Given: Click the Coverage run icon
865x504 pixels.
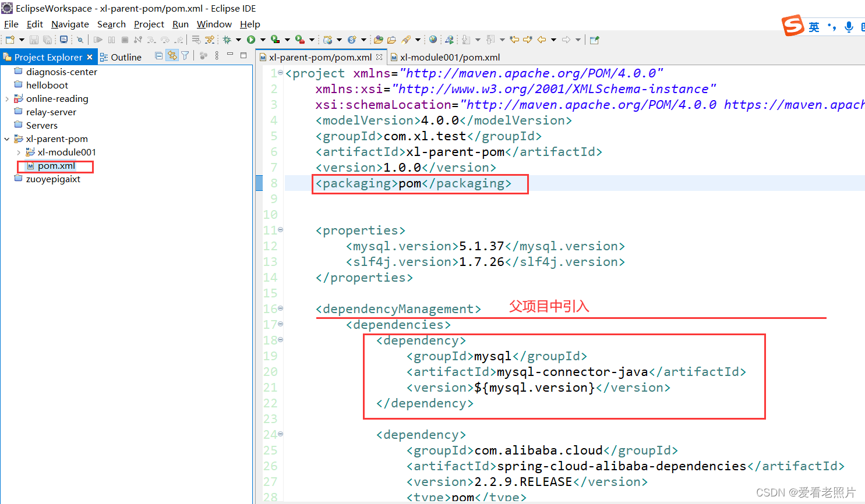Looking at the screenshot, I should coord(276,40).
